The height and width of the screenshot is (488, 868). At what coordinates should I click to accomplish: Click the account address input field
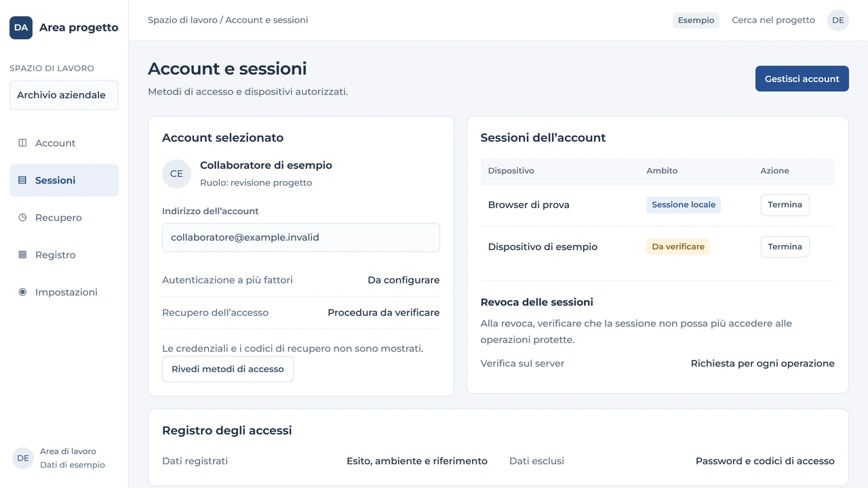(301, 238)
